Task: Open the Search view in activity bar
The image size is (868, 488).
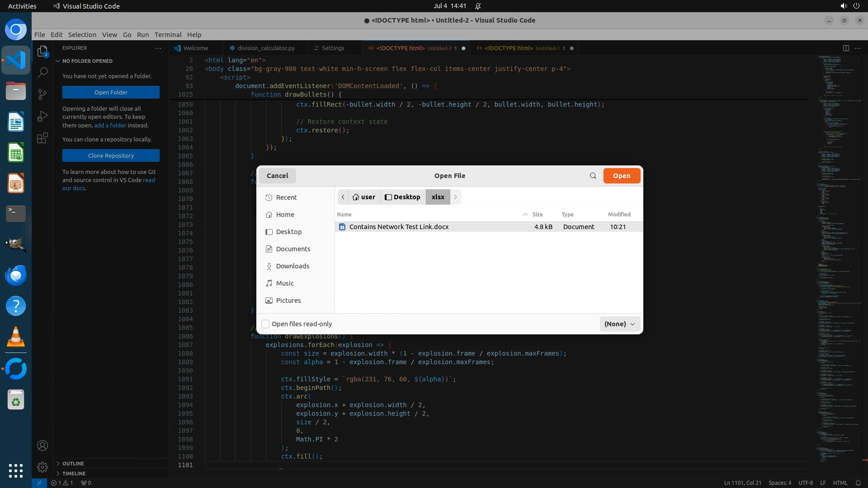Action: [x=42, y=72]
